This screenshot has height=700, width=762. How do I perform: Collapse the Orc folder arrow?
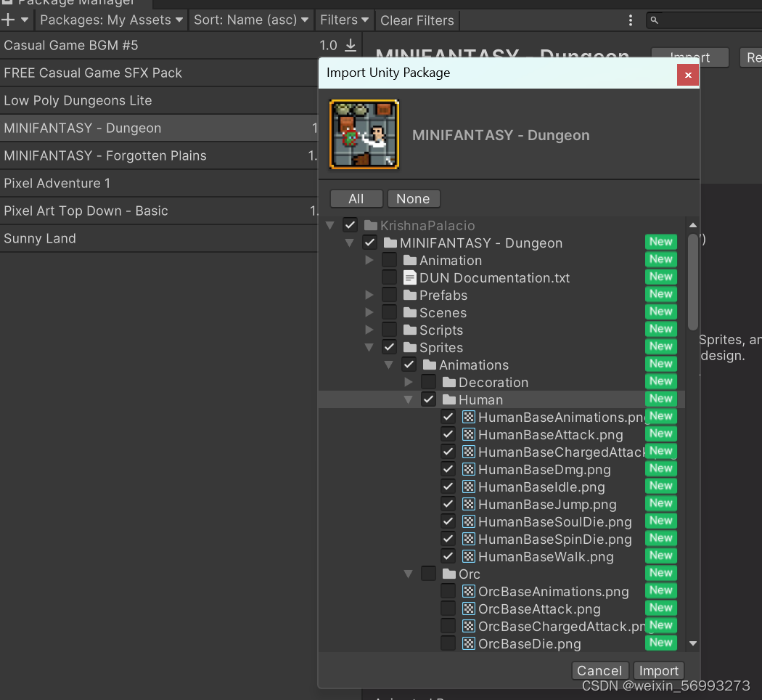[408, 574]
